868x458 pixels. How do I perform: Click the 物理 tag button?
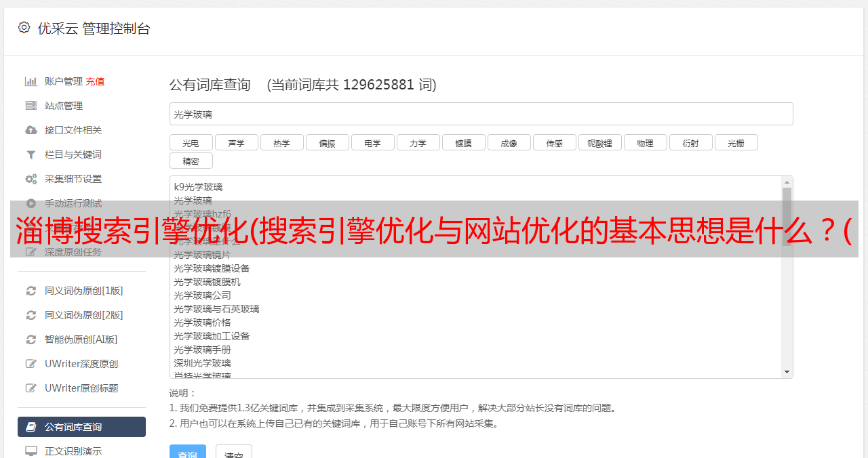(645, 142)
